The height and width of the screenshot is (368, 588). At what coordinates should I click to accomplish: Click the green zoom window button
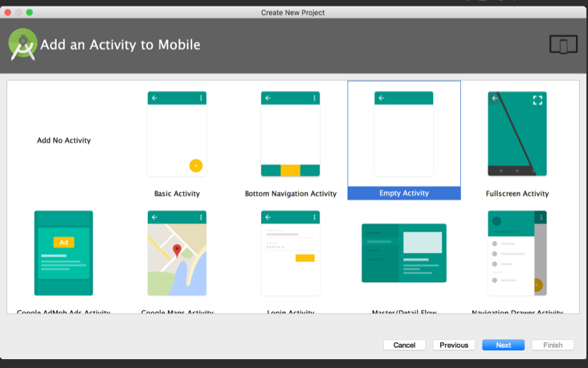pos(29,12)
